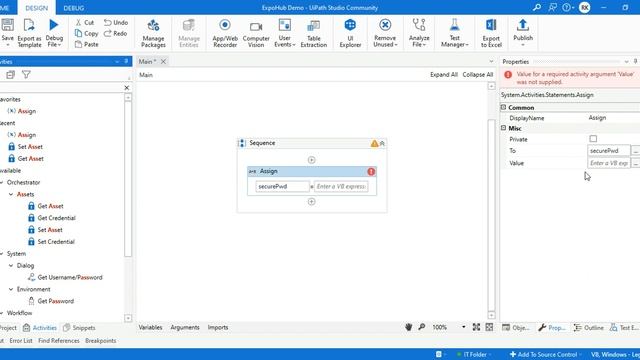Viewport: 640px width, 360px height.
Task: Open Analyze File menu
Action: point(419,33)
